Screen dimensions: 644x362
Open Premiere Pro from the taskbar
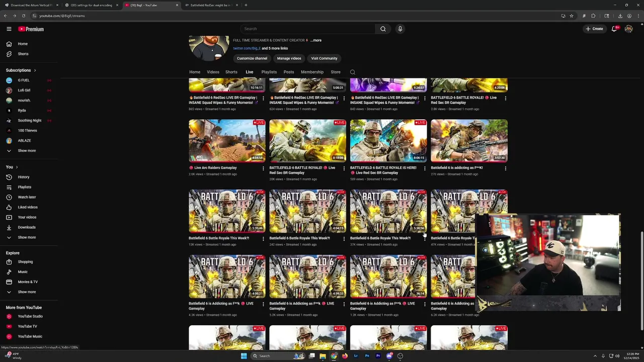coord(378,356)
